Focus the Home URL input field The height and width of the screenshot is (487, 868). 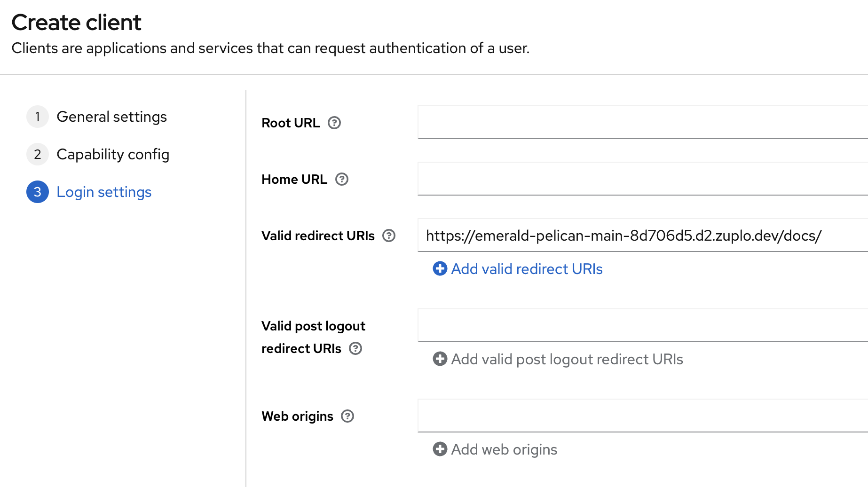643,179
